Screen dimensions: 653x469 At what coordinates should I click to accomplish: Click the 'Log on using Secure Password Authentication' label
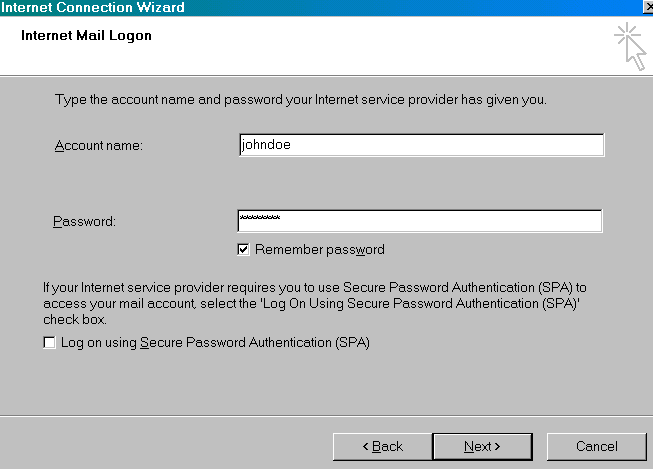(215, 342)
